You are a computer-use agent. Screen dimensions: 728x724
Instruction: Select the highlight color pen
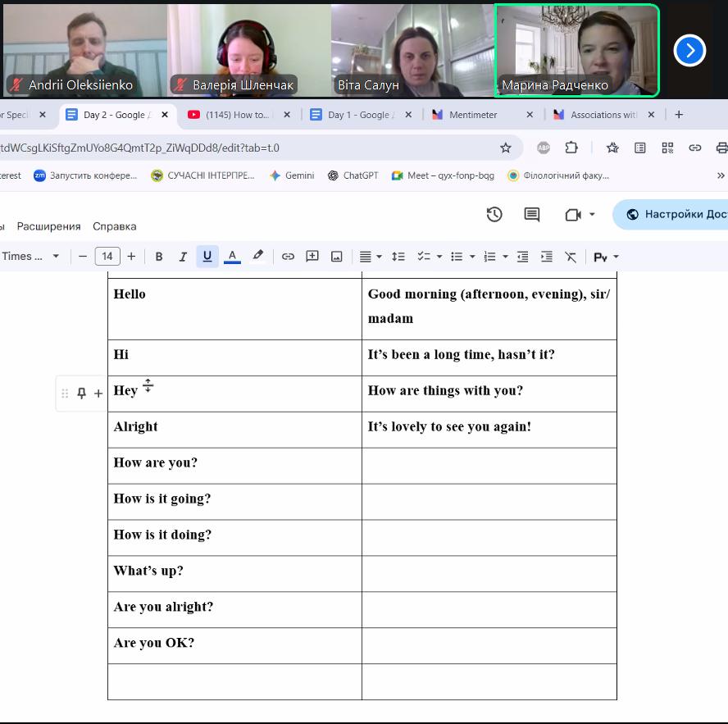[257, 256]
